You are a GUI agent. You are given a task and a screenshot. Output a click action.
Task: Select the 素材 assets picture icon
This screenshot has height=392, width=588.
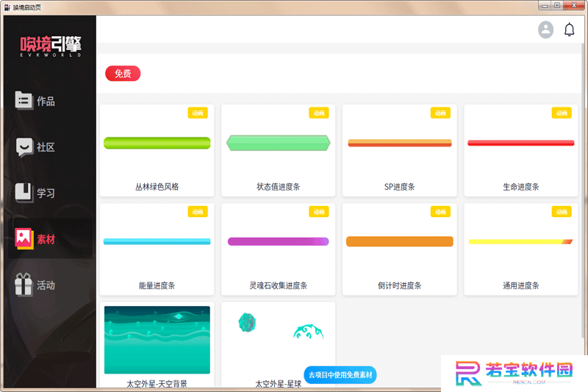pos(24,238)
